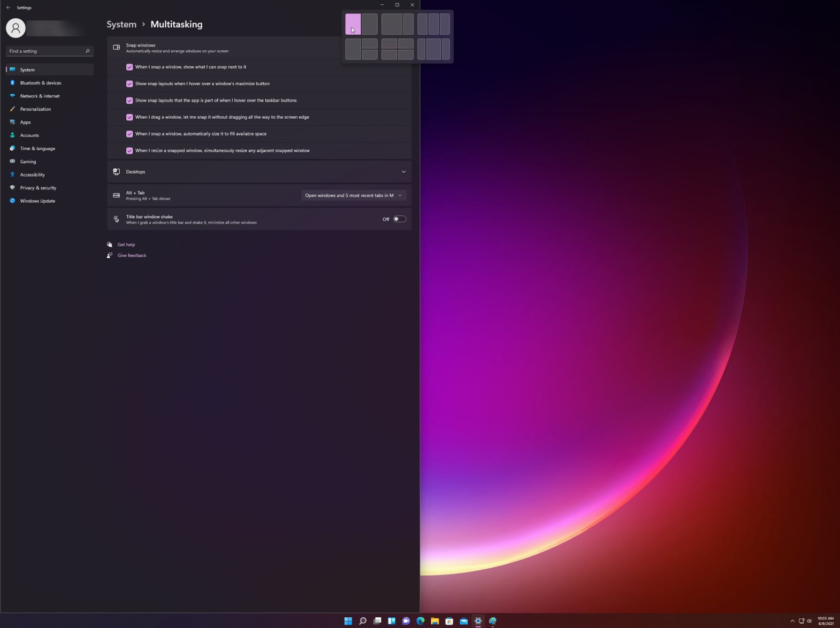Uncheck snap layouts on maximize button hover option
This screenshot has width=840, height=628.
pyautogui.click(x=129, y=84)
